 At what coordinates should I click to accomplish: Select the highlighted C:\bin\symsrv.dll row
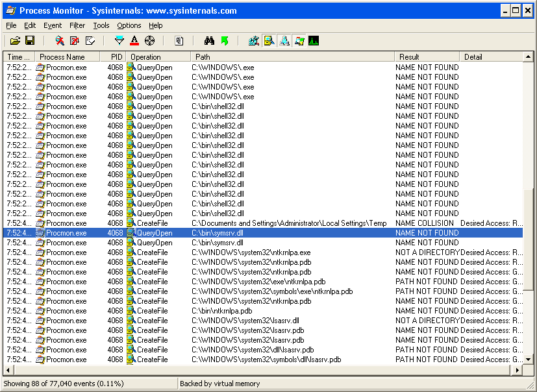263,233
